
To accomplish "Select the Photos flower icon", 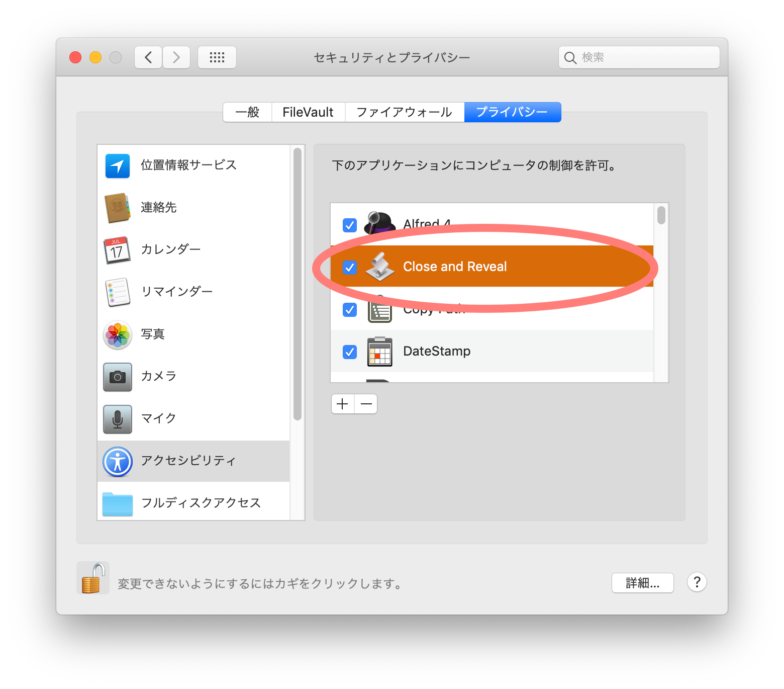I will [118, 335].
